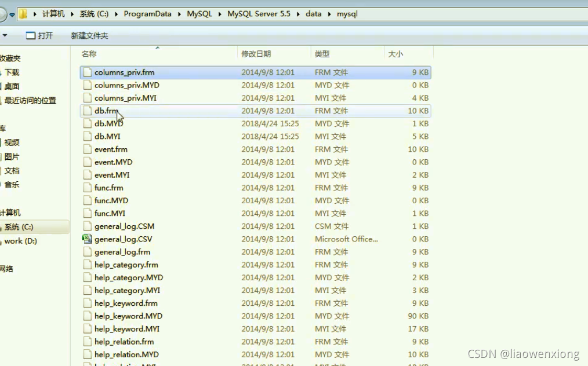
Task: Expand the arrow after ProgramData in breadcrumb
Action: coord(179,14)
